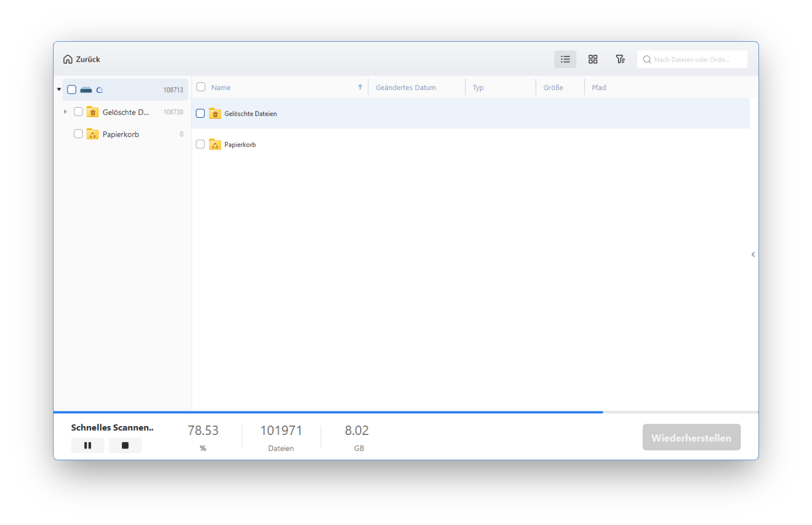This screenshot has width=812, height=525.
Task: Stop the quick scan
Action: (125, 446)
